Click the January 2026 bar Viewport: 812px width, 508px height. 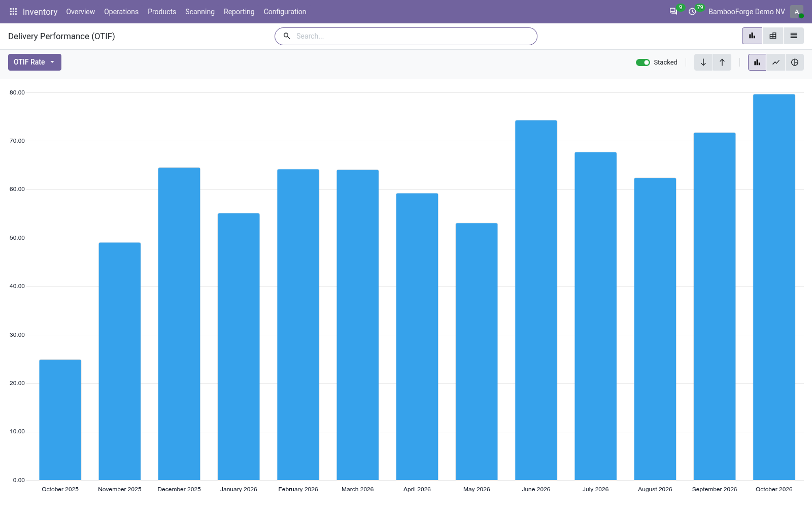[x=239, y=346]
